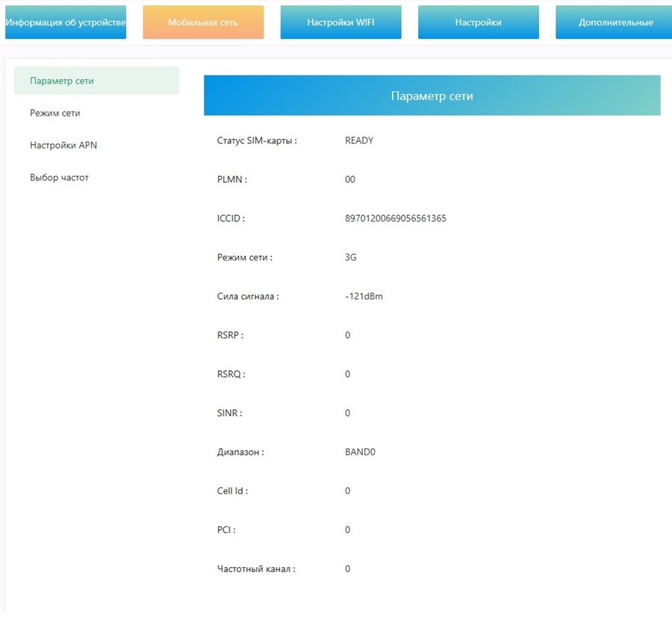Click the RSRQ value 0
This screenshot has height=627, width=672.
point(347,374)
